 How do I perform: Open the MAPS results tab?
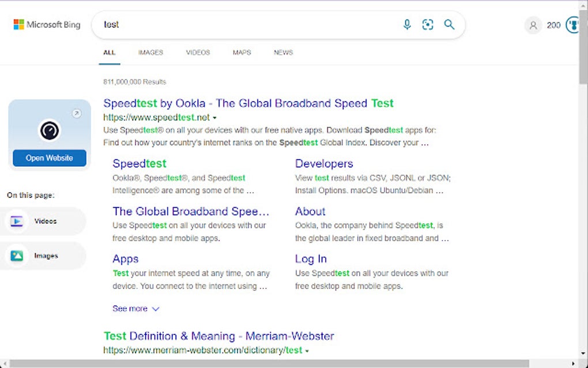[242, 52]
